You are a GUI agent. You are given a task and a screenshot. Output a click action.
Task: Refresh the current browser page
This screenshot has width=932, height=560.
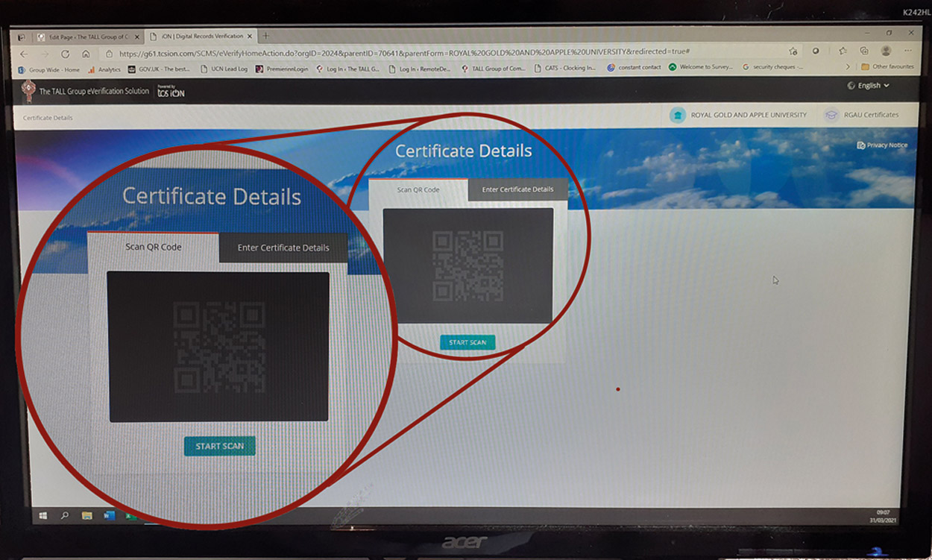tap(65, 54)
